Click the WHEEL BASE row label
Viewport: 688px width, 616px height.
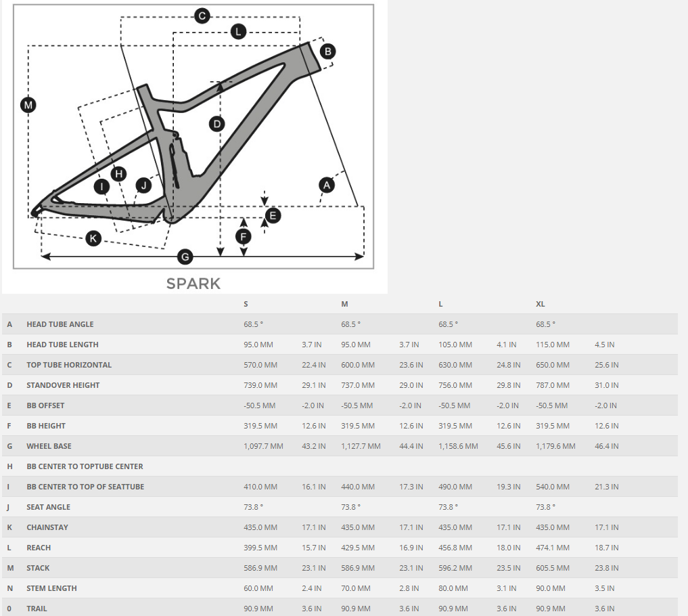[49, 446]
